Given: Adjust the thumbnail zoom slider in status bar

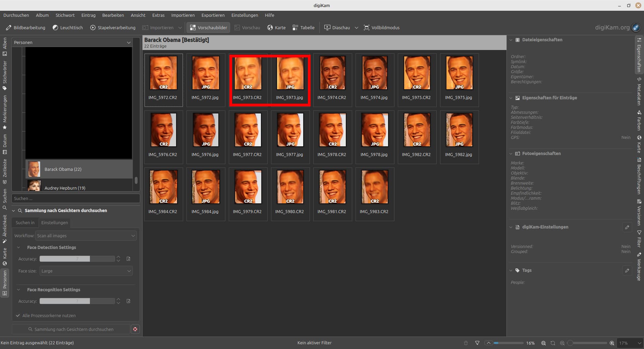Looking at the screenshot, I should point(588,343).
